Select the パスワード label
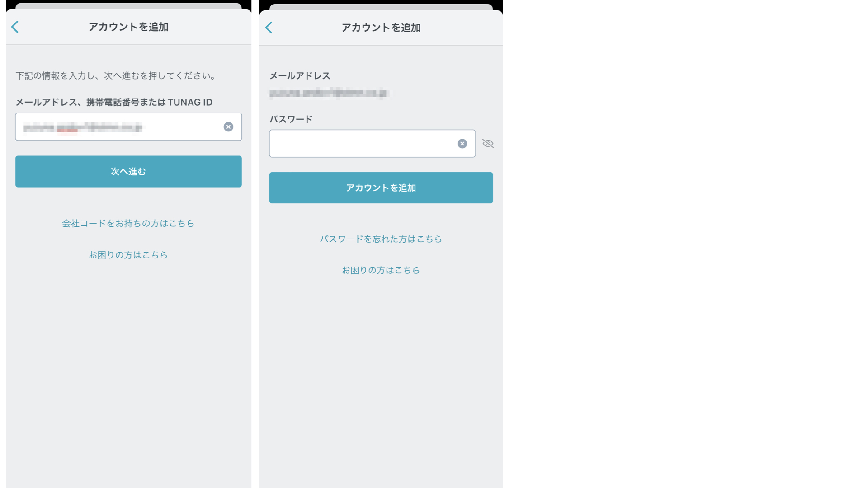The width and height of the screenshot is (868, 488). 291,119
